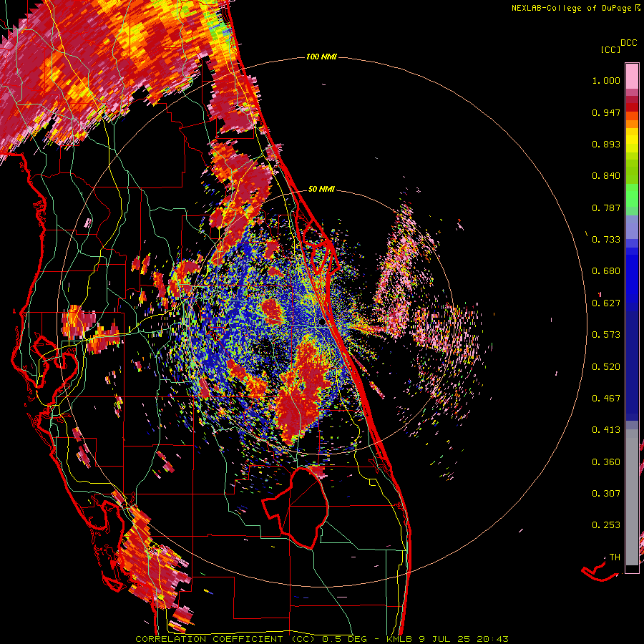Click the pink top segment of color bar

coord(632,76)
